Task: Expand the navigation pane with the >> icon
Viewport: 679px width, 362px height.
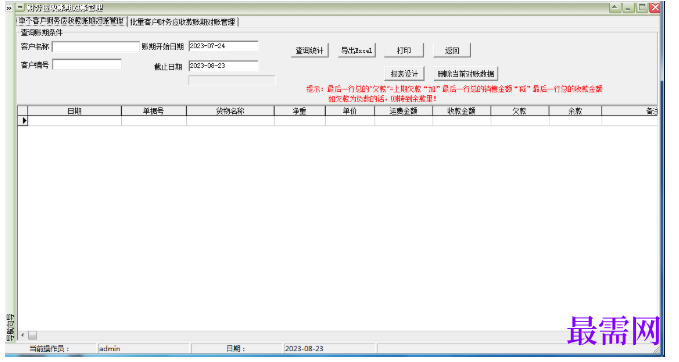Action: coord(9,8)
